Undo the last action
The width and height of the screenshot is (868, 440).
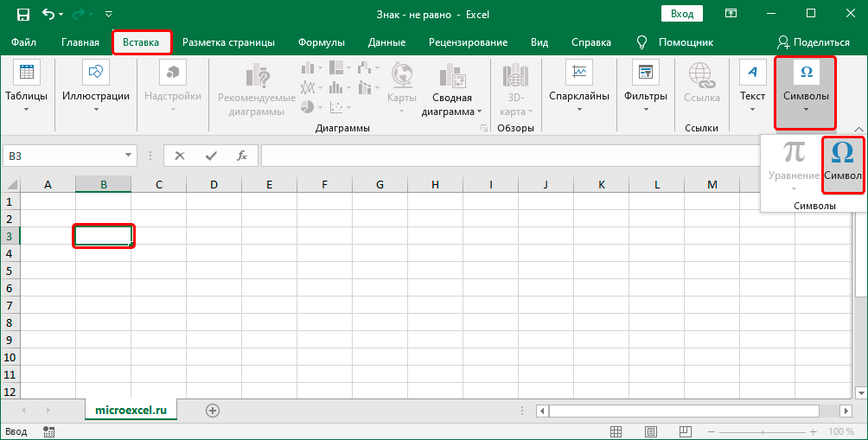click(x=48, y=15)
